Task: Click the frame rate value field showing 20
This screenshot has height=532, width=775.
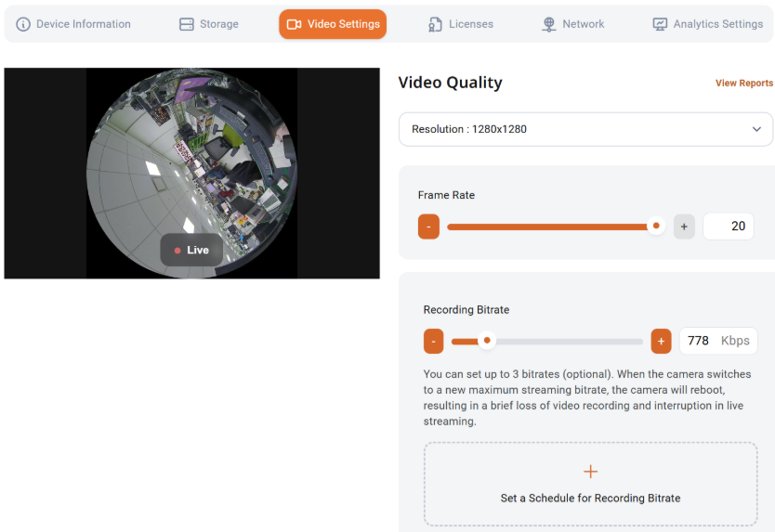Action: click(x=729, y=226)
